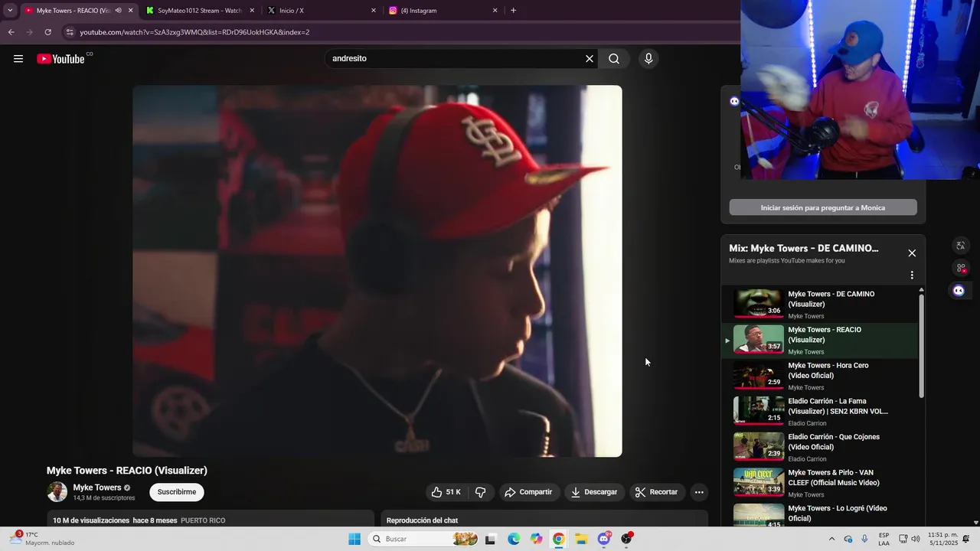Click the Mix playlist scrollbar

[921, 344]
